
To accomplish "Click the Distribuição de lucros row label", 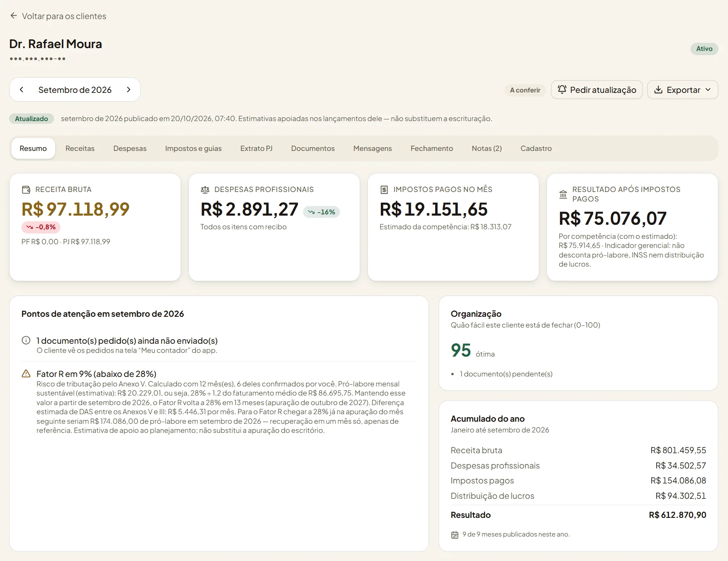I will [492, 496].
